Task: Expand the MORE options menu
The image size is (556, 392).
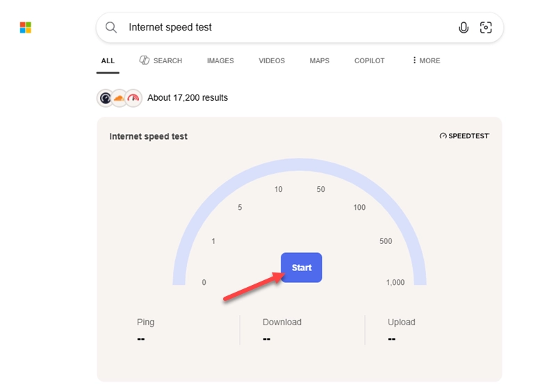Action: [x=426, y=60]
